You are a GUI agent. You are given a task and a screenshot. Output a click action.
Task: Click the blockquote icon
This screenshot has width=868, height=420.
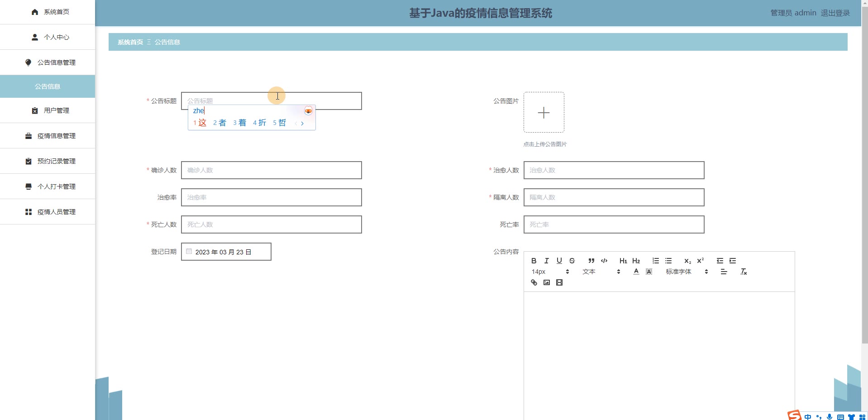[x=591, y=261]
